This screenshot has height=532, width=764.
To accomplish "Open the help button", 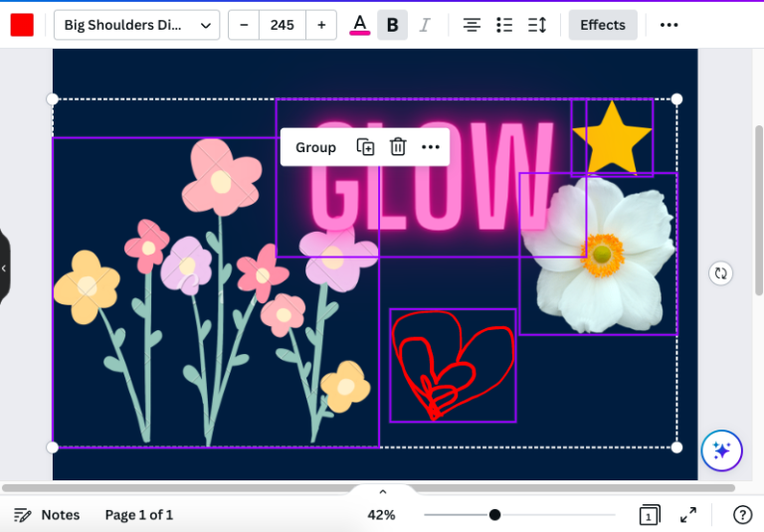I will 742,515.
